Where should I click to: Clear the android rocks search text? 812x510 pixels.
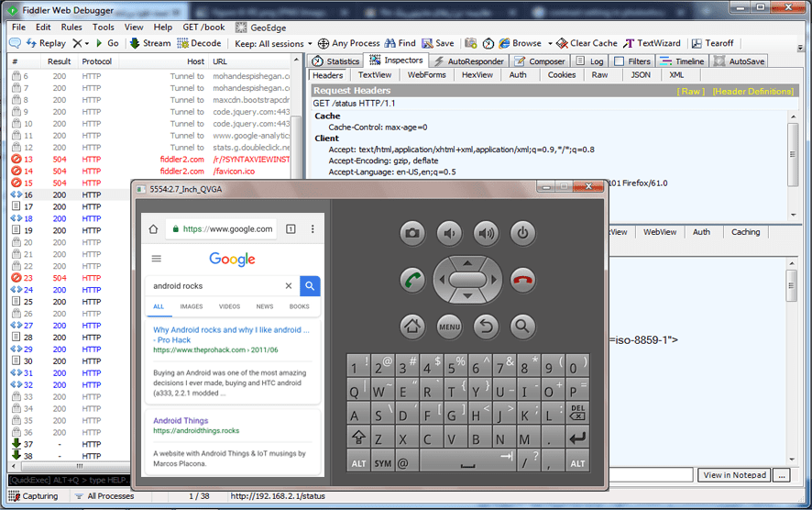(x=289, y=285)
